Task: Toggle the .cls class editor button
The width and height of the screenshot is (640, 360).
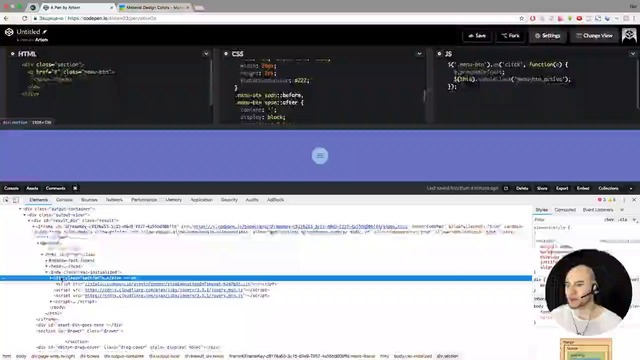Action: (x=623, y=220)
